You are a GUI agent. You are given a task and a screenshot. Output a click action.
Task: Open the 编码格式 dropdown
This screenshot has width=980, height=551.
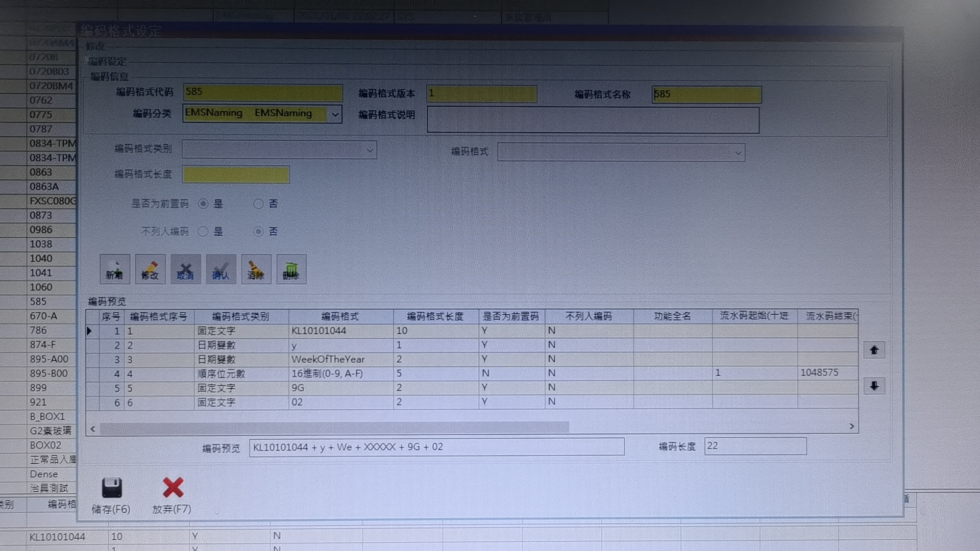click(x=738, y=153)
